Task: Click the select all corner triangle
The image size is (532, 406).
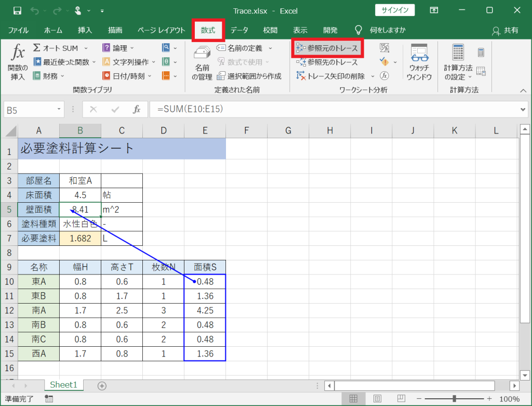Action: click(10, 130)
